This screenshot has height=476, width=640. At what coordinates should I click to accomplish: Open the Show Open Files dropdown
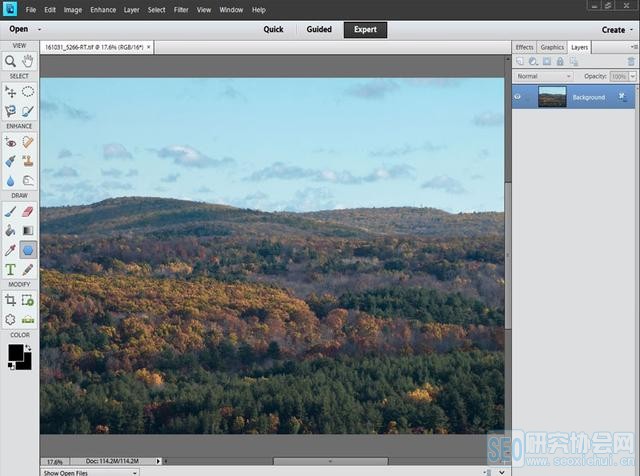point(90,472)
